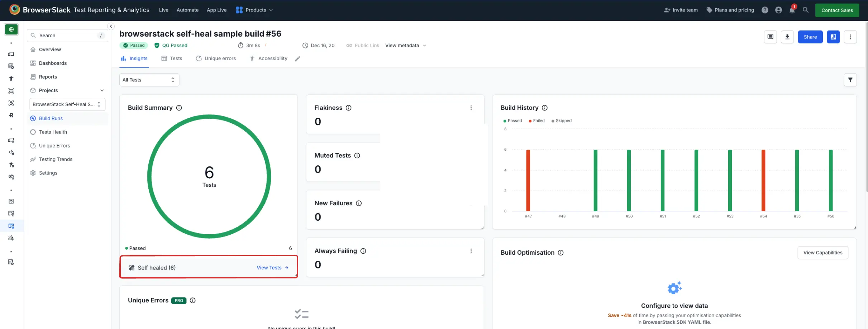Expand the View metadata dropdown
The height and width of the screenshot is (329, 868).
[x=405, y=45]
